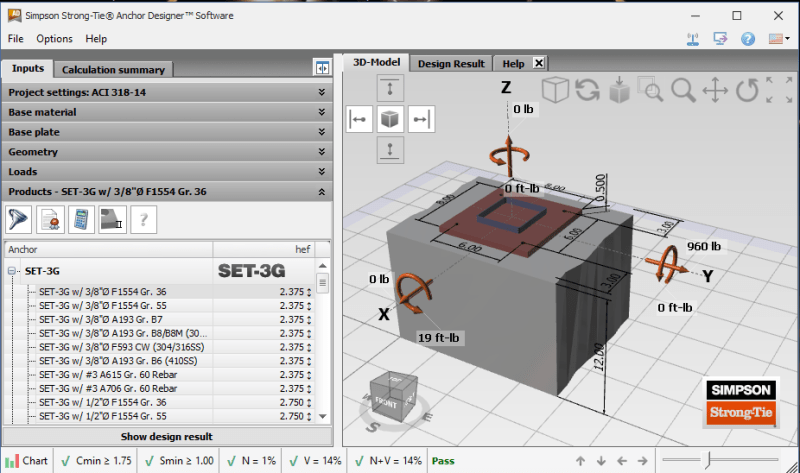800x473 pixels.
Task: Click the Cmin ≥ 1.75 status check
Action: [x=96, y=461]
